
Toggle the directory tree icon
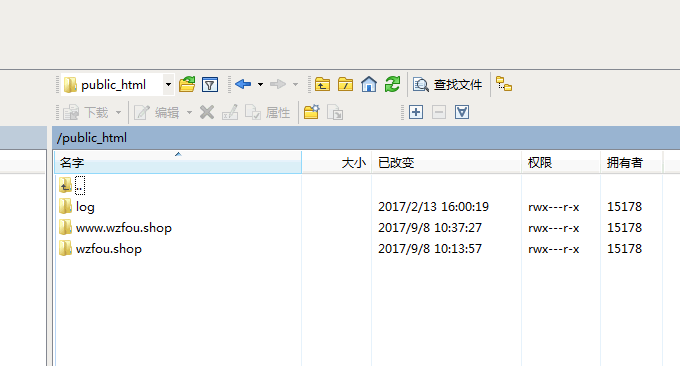[x=504, y=84]
